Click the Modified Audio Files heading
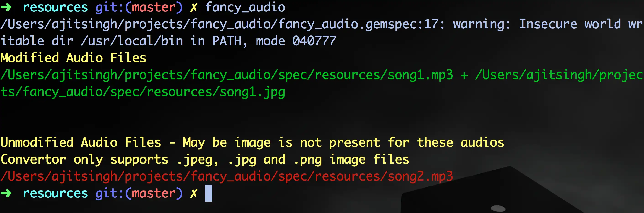This screenshot has width=644, height=213. click(73, 58)
